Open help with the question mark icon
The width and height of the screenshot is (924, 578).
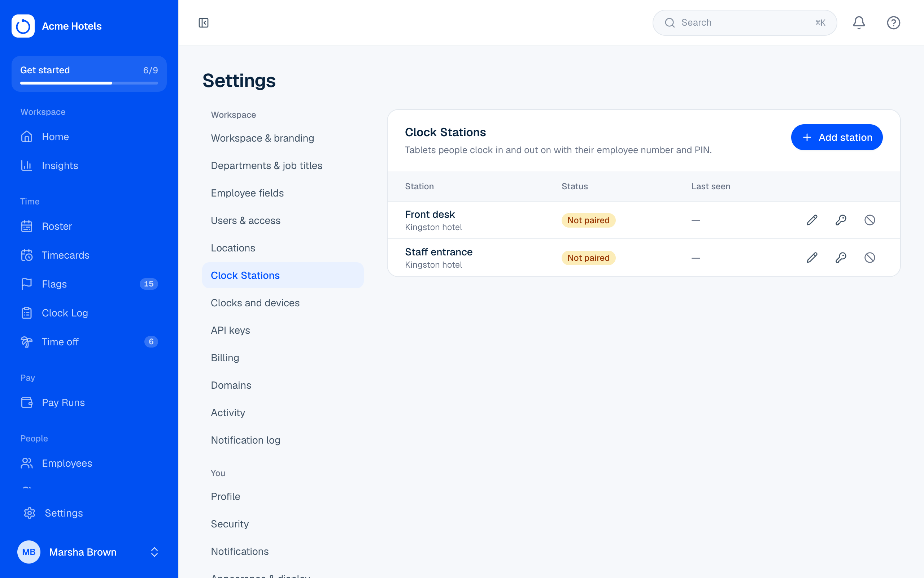893,23
